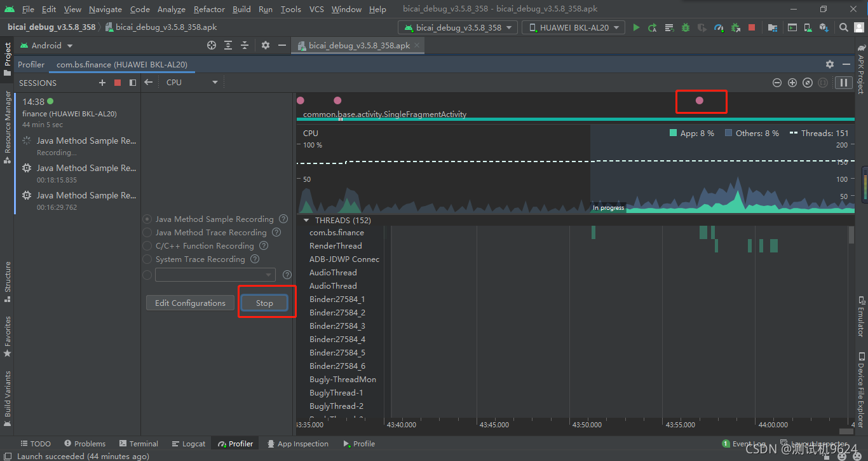Select Java Method Sample Recording radio
Screen dimensions: 868x461
coord(147,219)
